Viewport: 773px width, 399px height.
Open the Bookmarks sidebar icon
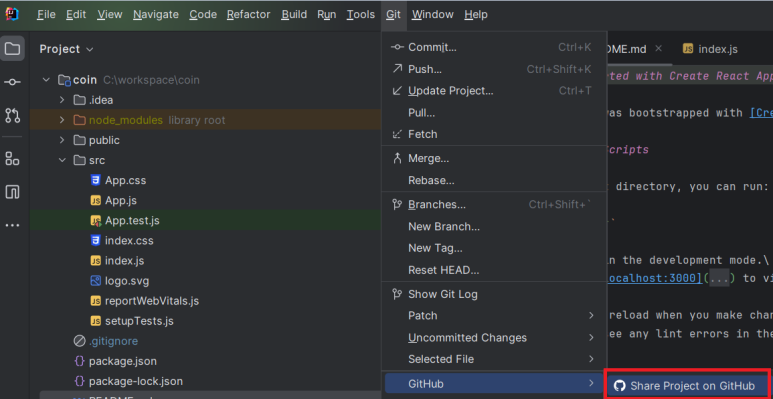(12, 192)
